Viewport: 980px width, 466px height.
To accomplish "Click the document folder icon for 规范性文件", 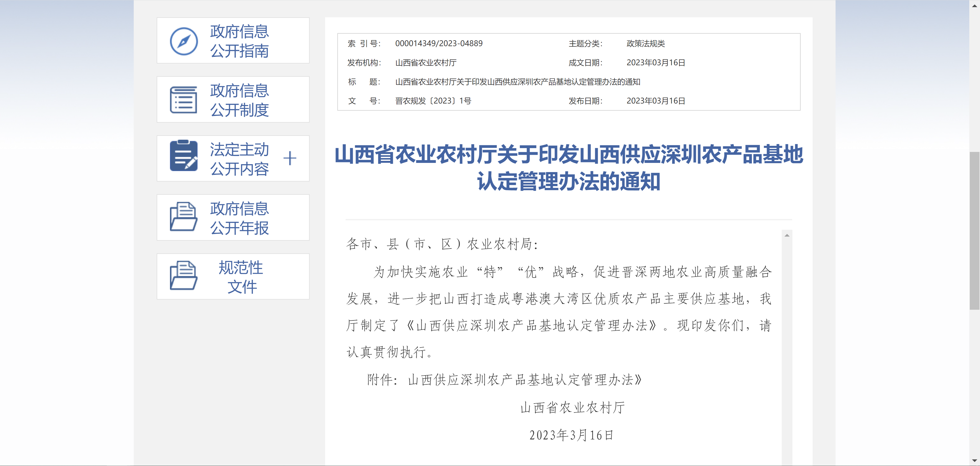I will pyautogui.click(x=183, y=276).
